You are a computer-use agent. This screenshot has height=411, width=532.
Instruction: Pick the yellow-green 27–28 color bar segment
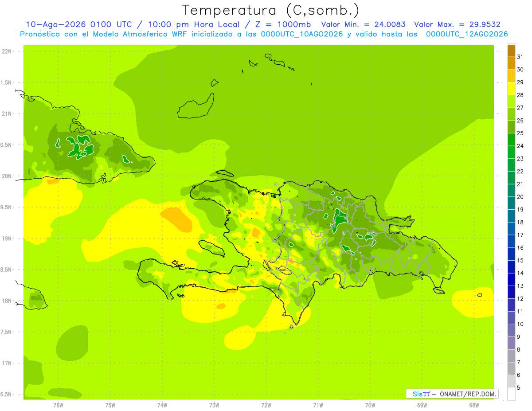(511, 101)
